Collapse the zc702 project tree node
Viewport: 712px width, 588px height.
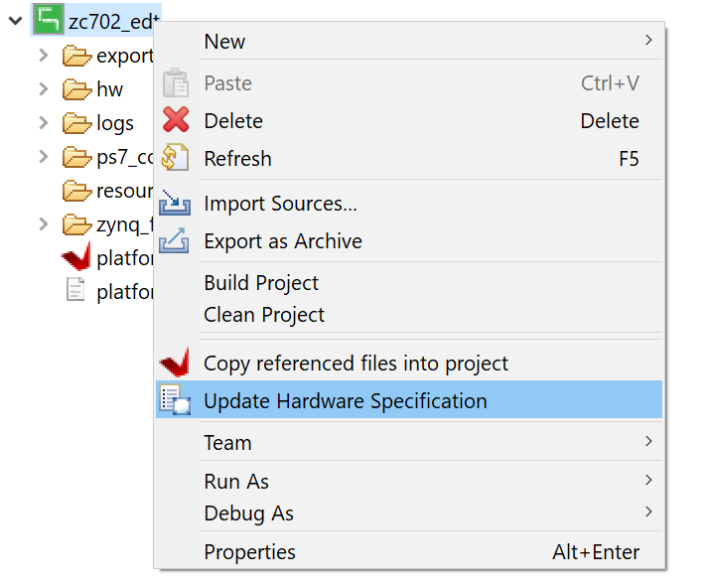pyautogui.click(x=16, y=21)
